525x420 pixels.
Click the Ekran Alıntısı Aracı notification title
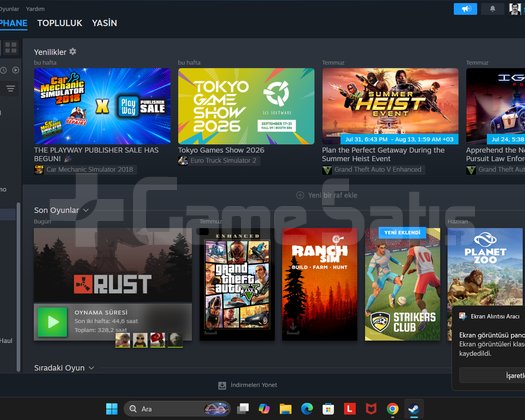pos(495,317)
